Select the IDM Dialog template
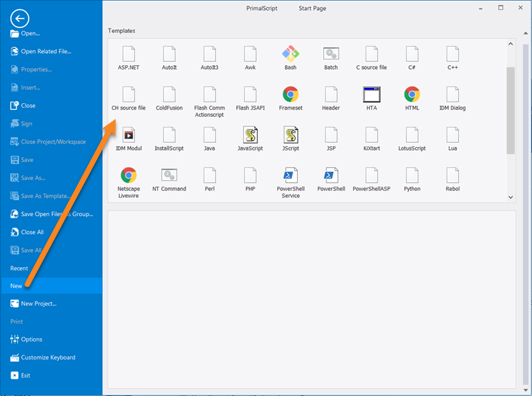This screenshot has height=396, width=532. coord(453,98)
